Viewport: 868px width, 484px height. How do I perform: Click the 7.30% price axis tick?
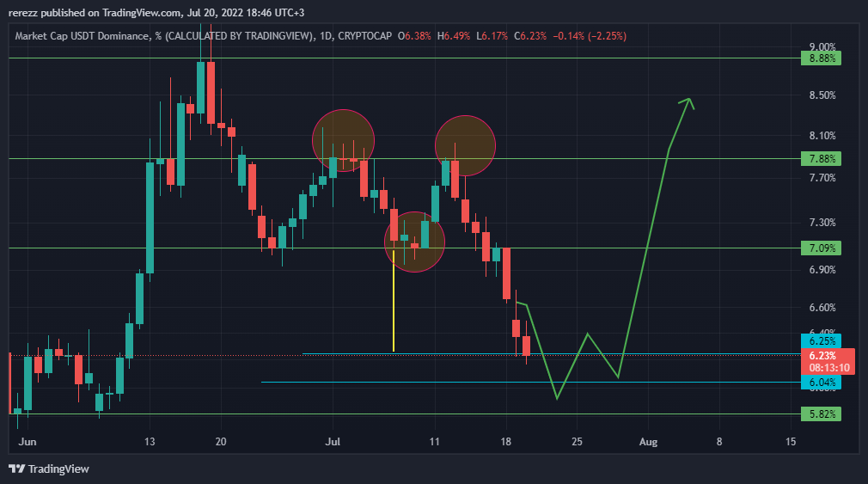pyautogui.click(x=822, y=223)
